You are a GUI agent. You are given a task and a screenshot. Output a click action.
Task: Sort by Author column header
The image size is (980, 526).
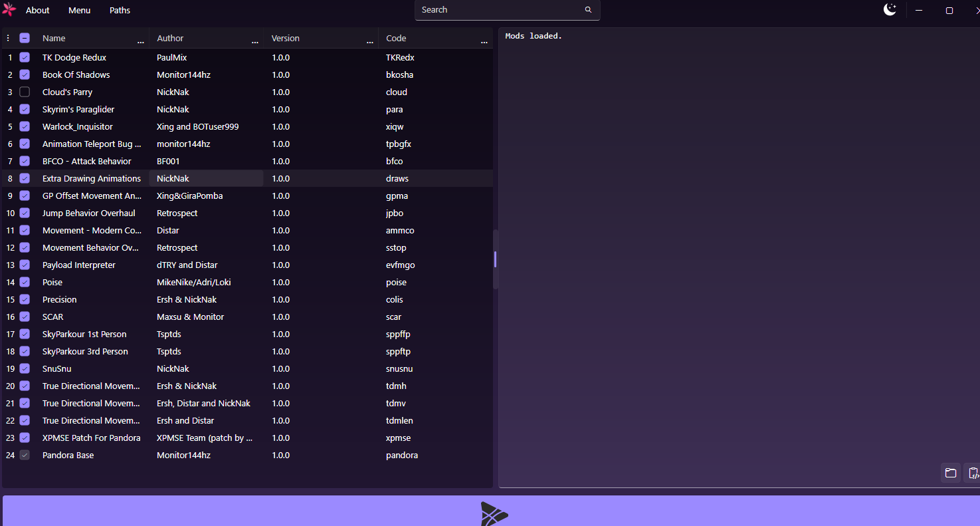click(x=170, y=38)
